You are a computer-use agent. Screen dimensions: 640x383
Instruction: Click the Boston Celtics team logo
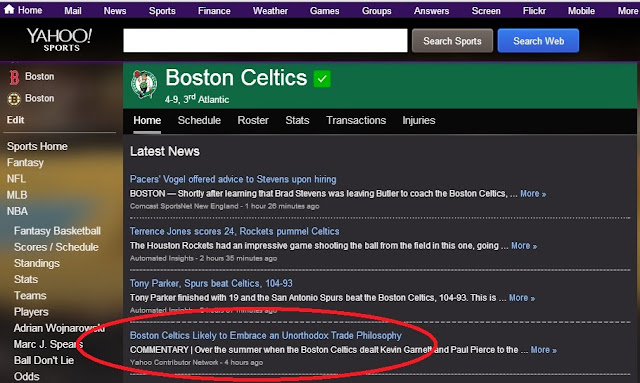coord(144,84)
